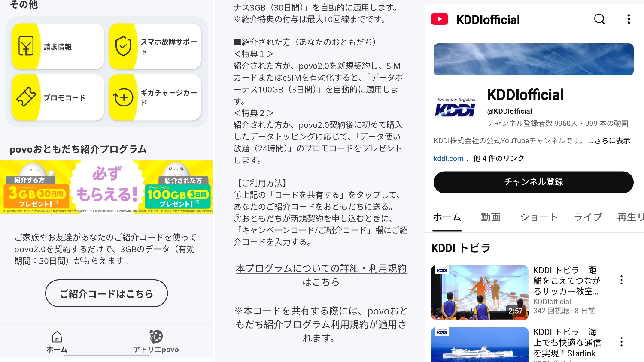This screenshot has width=644, height=362.
Task: Search the KDDIofficial YouTube channel
Action: (600, 19)
